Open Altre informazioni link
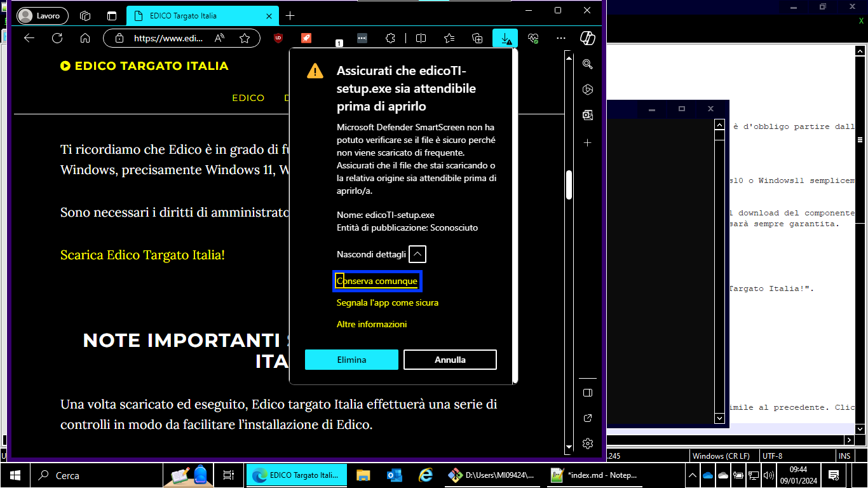Viewport: 868px width, 488px height. point(372,324)
